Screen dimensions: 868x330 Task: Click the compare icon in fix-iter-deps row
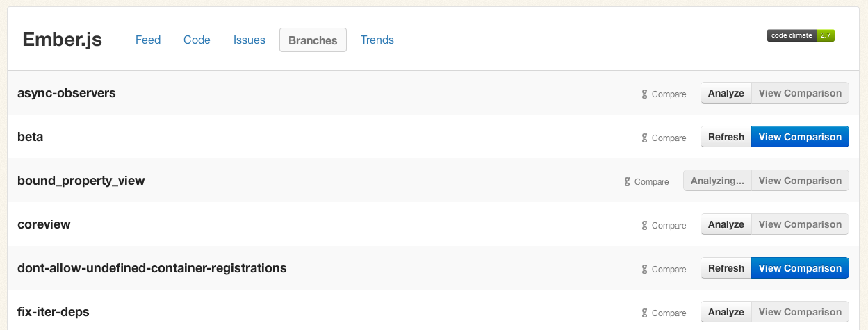644,313
